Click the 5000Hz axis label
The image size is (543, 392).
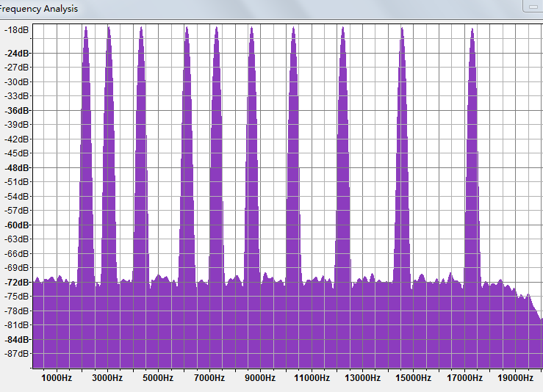pos(158,378)
